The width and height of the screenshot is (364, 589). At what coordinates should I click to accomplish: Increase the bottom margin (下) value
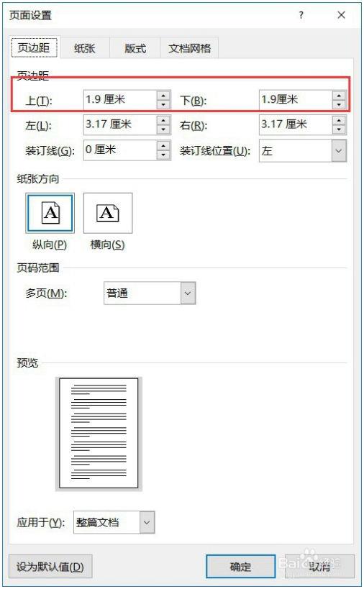pos(339,95)
